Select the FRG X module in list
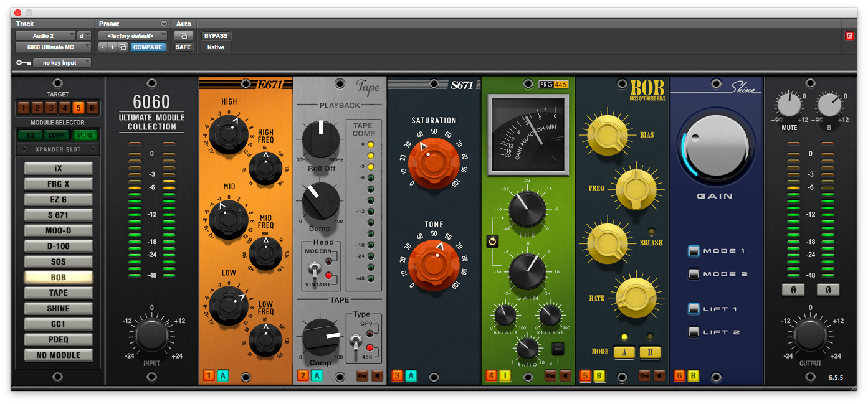Viewport: 868px width, 404px height. point(59,184)
